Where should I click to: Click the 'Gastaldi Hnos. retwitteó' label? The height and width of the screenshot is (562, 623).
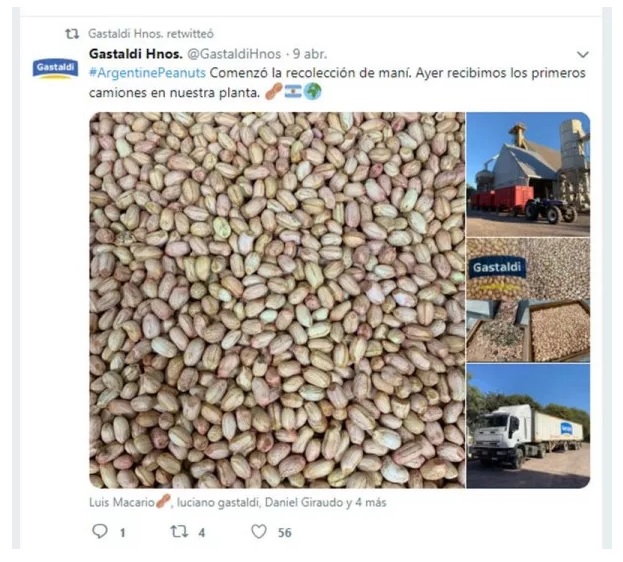pos(151,34)
